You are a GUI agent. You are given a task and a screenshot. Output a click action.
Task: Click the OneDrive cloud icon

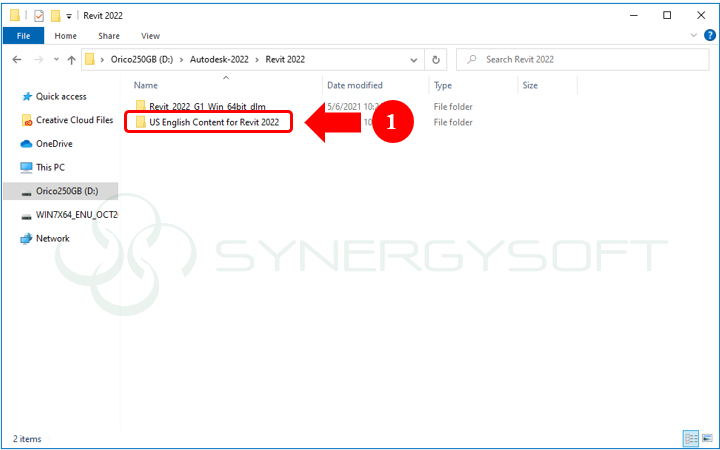coord(27,144)
